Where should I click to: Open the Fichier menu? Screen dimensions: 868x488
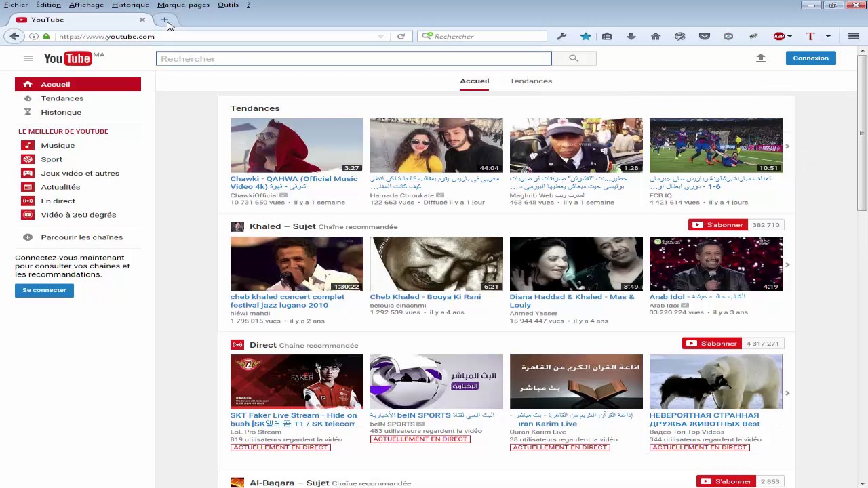(16, 5)
